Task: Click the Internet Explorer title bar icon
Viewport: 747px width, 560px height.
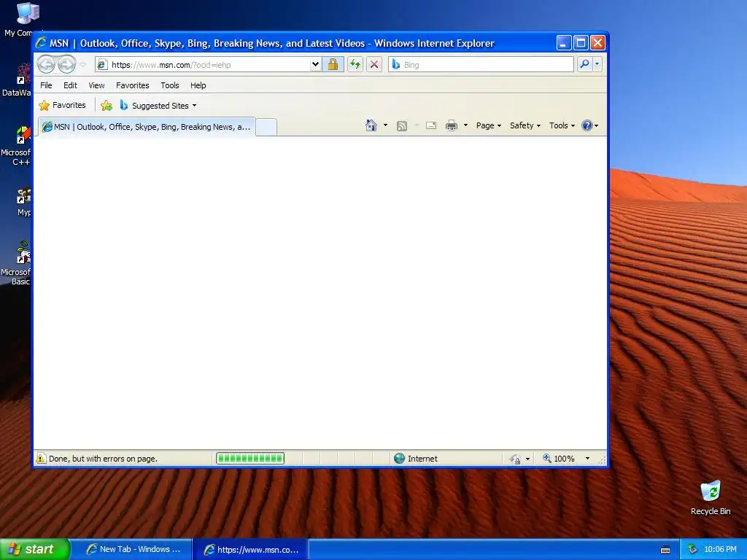Action: (41, 43)
